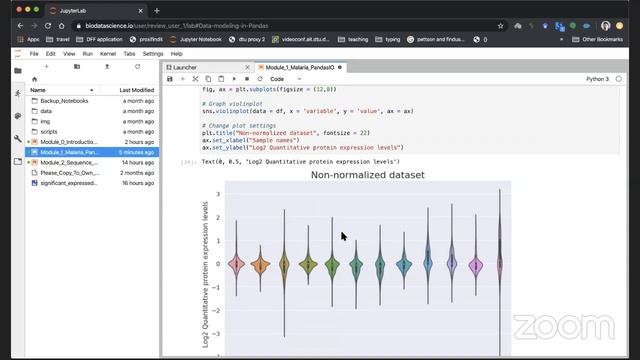Click the browser address bar URL
Viewport: 640px width, 360px height.
tap(177, 26)
